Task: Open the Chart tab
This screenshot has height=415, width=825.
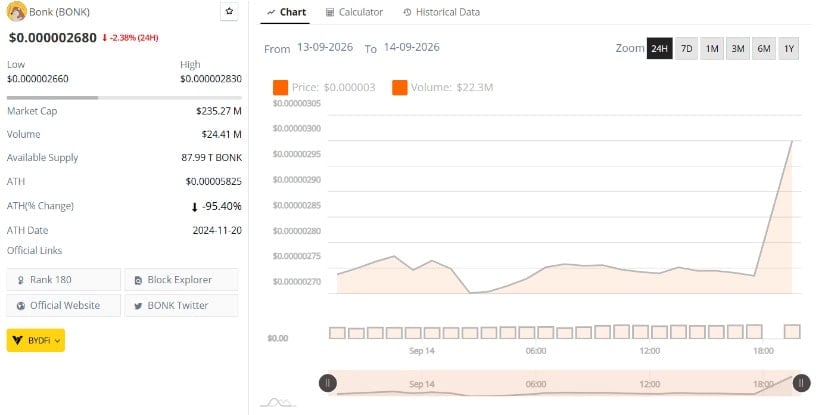Action: pyautogui.click(x=286, y=12)
